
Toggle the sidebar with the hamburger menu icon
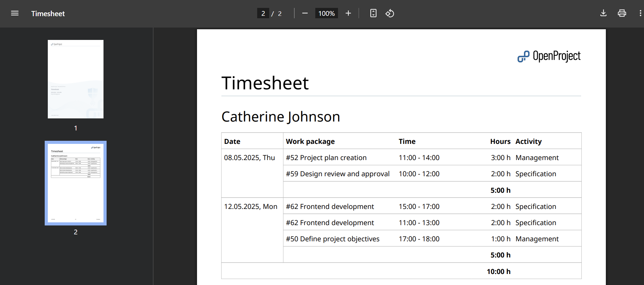[15, 13]
